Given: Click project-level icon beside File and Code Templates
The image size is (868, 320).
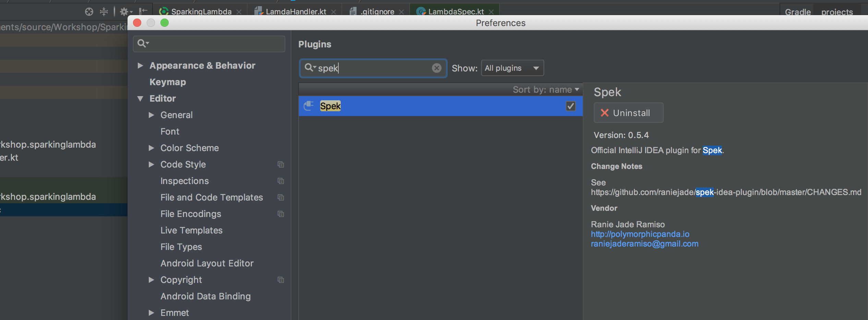Looking at the screenshot, I should (x=281, y=197).
